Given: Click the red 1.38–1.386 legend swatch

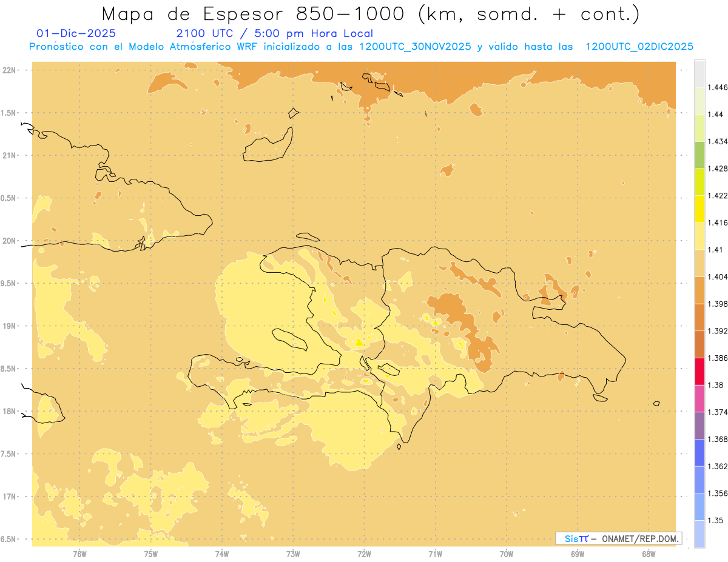Looking at the screenshot, I should coord(699,371).
